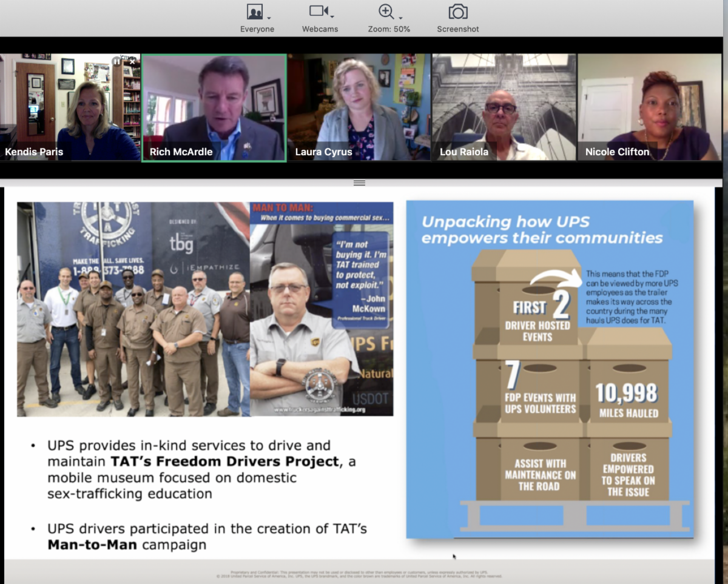Click the Everyone attendees icon
Viewport: 728px width, 584px height.
pyautogui.click(x=255, y=12)
